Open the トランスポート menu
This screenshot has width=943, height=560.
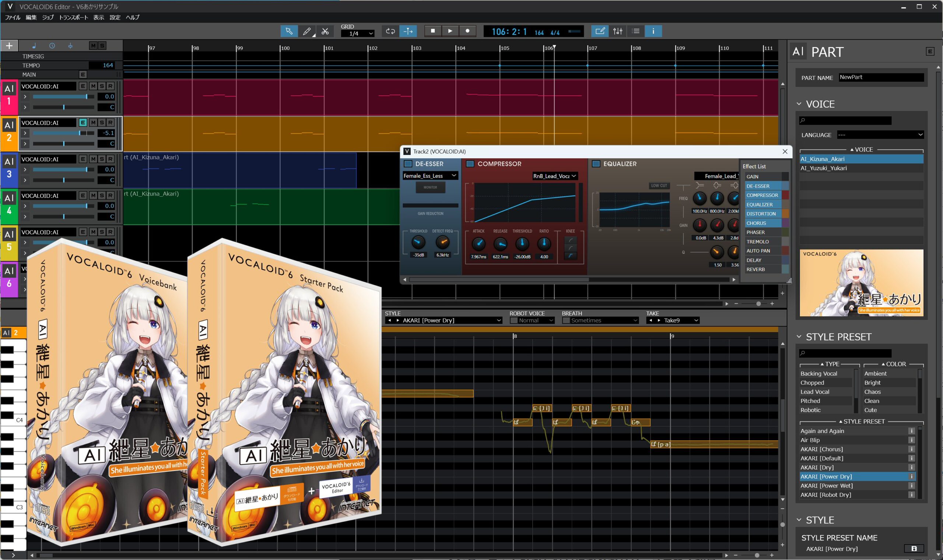(73, 17)
